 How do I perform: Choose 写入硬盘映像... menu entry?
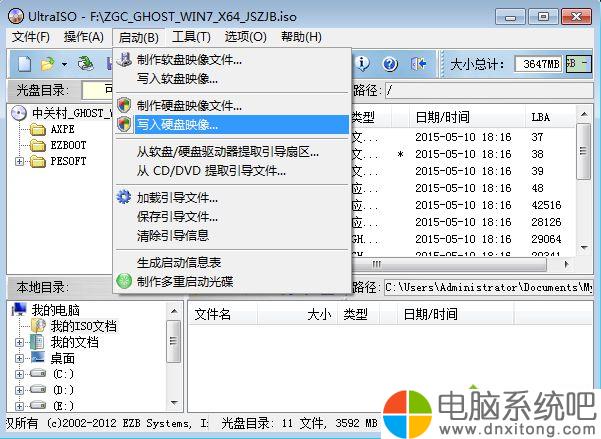point(233,125)
